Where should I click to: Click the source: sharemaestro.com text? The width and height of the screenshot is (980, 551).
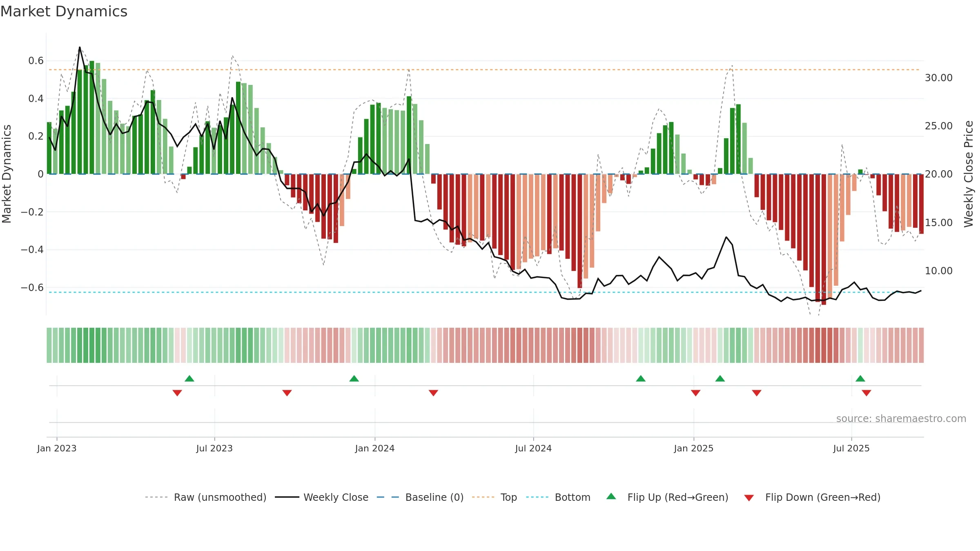(x=901, y=418)
